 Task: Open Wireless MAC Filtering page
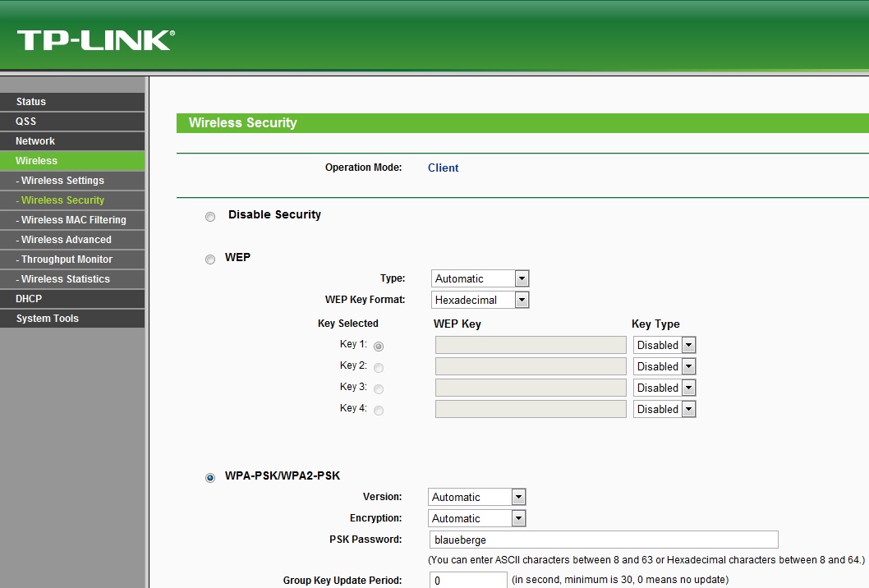pos(72,220)
